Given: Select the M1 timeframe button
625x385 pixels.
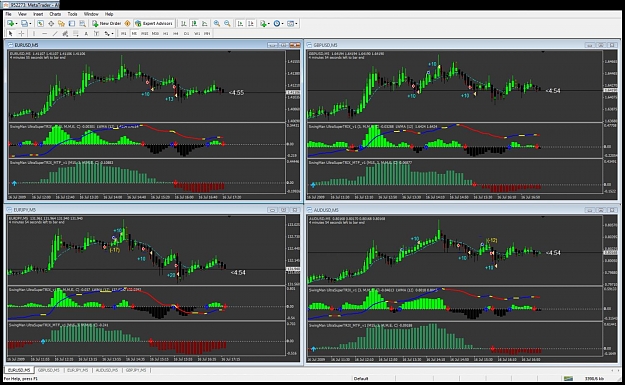Looking at the screenshot, I should coord(124,34).
